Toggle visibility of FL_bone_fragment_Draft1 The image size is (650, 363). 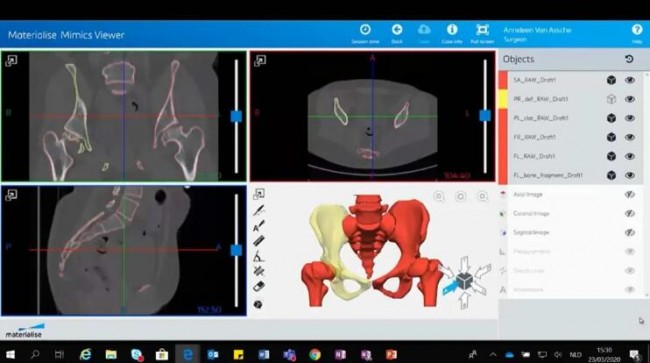630,175
